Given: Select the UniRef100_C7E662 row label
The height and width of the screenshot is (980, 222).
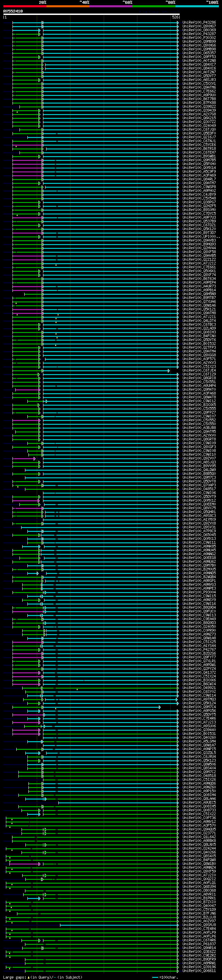Looking at the screenshot, I should (199, 91).
